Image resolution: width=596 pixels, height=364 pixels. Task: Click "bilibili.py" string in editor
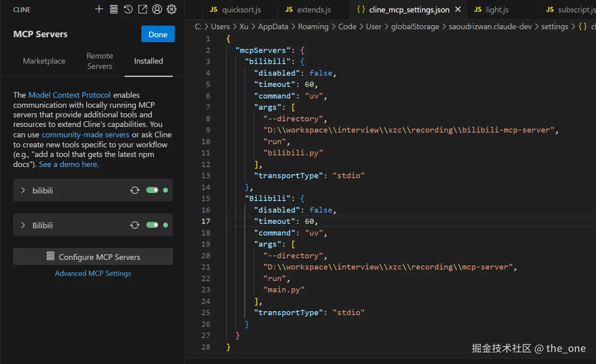(293, 153)
